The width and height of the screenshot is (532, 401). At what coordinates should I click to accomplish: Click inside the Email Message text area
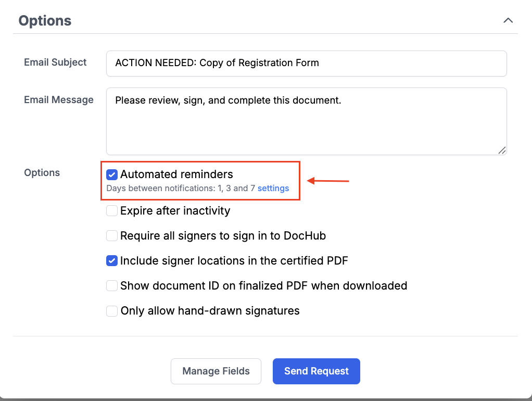(x=306, y=121)
